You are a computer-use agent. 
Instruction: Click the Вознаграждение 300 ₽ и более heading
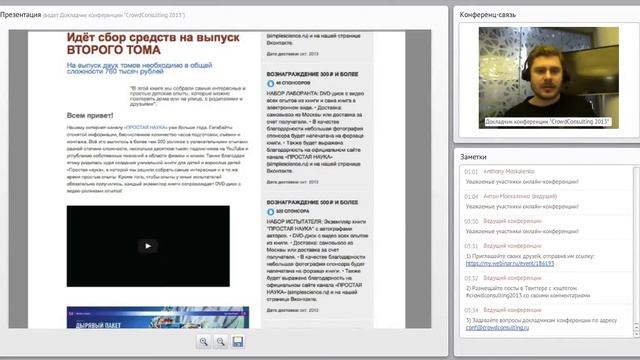tap(312, 74)
